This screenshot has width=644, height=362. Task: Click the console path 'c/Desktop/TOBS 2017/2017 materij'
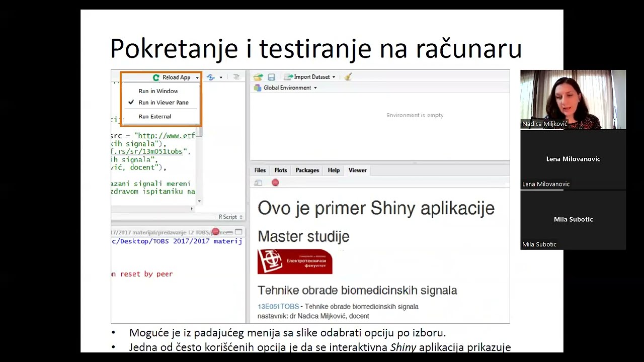pyautogui.click(x=177, y=241)
